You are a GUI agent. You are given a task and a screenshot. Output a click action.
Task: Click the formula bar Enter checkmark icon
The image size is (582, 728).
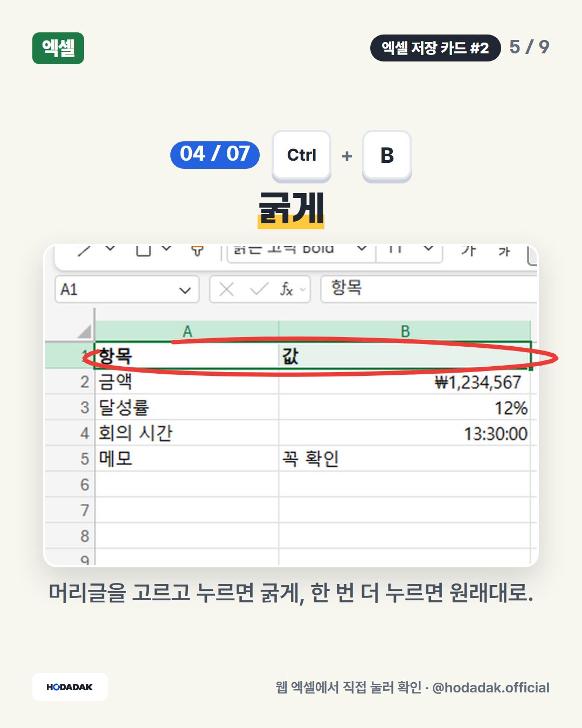(259, 290)
